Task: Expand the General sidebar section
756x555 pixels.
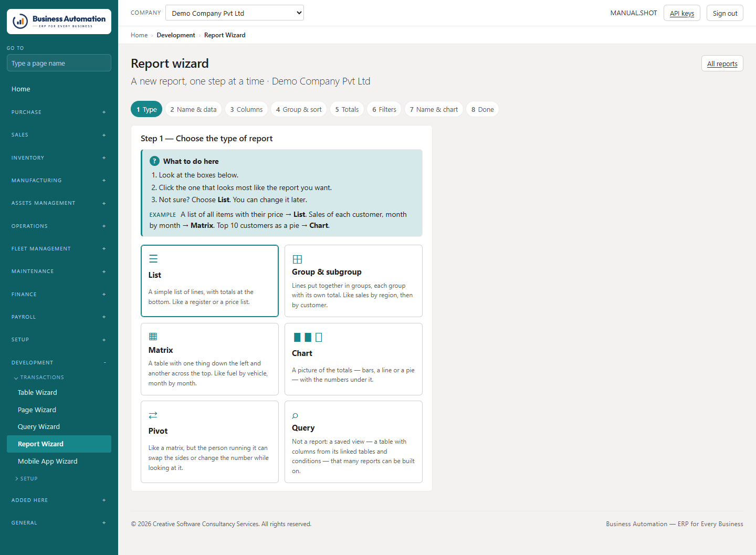Action: (x=59, y=523)
